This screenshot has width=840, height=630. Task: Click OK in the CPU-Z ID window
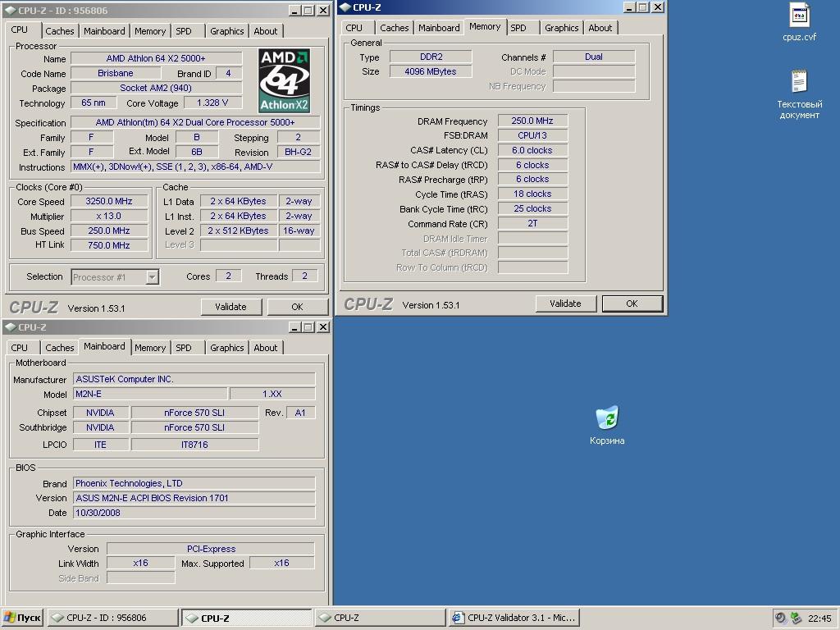point(297,307)
